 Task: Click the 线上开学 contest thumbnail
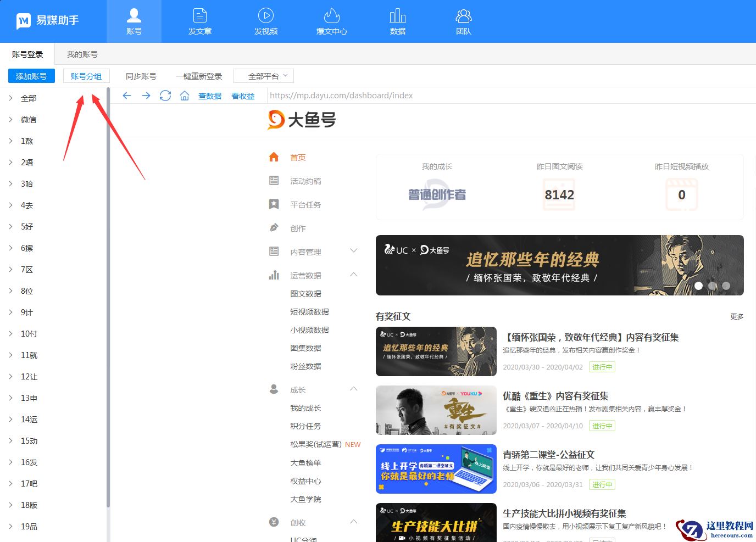[436, 469]
